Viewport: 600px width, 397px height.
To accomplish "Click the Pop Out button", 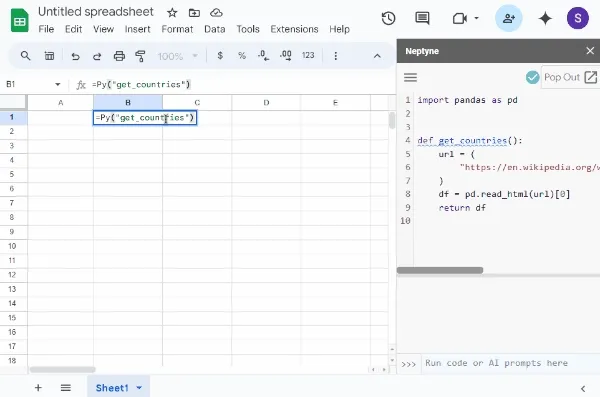I will tap(570, 77).
